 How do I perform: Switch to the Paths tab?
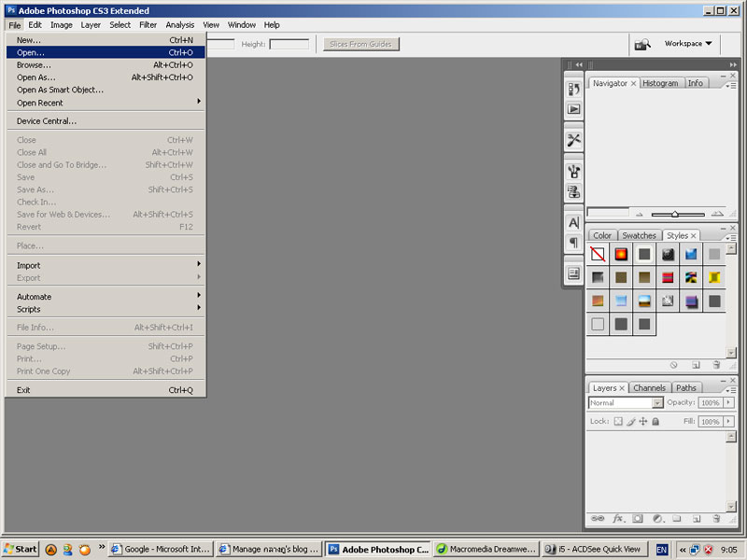click(x=686, y=387)
